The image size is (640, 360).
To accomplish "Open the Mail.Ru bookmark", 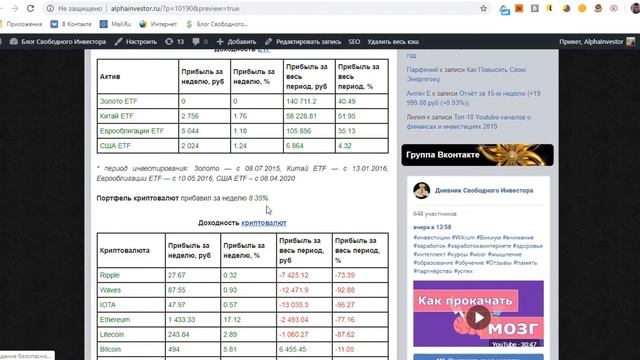I will (x=116, y=24).
